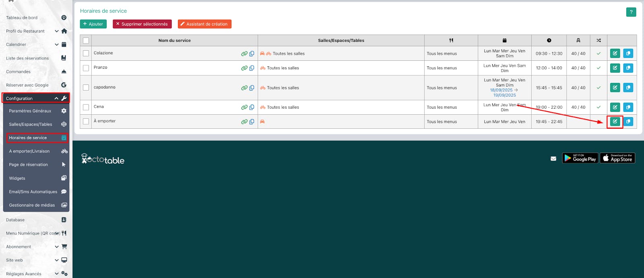
Task: Click the Ajouter button
Action: (x=93, y=24)
